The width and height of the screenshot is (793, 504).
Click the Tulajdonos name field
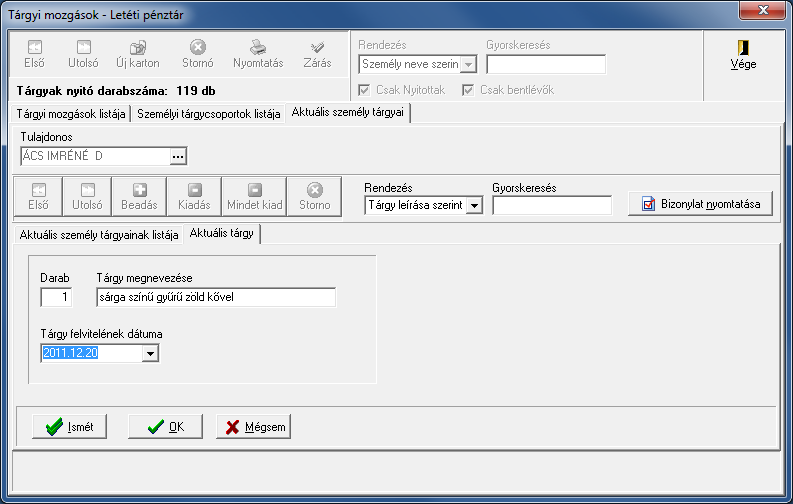[95, 156]
